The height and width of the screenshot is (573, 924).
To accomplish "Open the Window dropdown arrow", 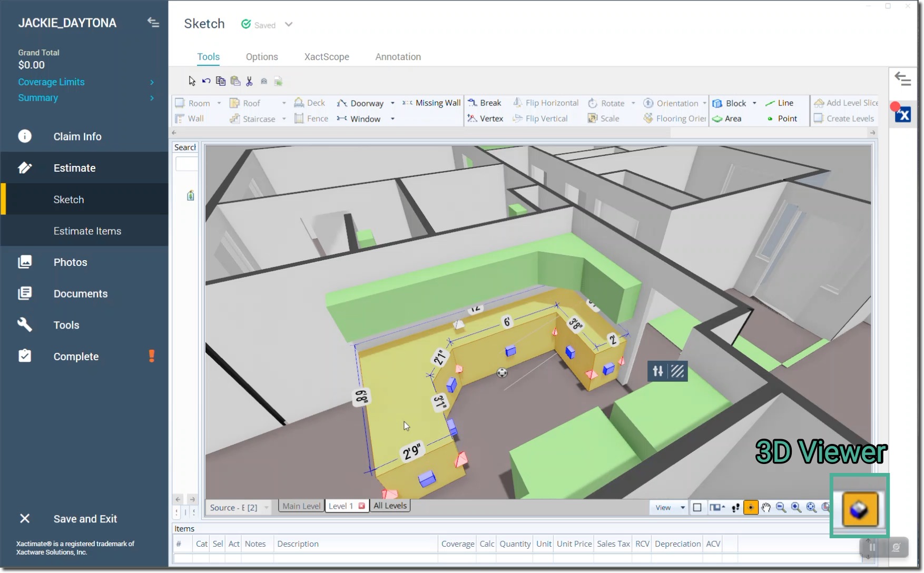I will pyautogui.click(x=392, y=118).
